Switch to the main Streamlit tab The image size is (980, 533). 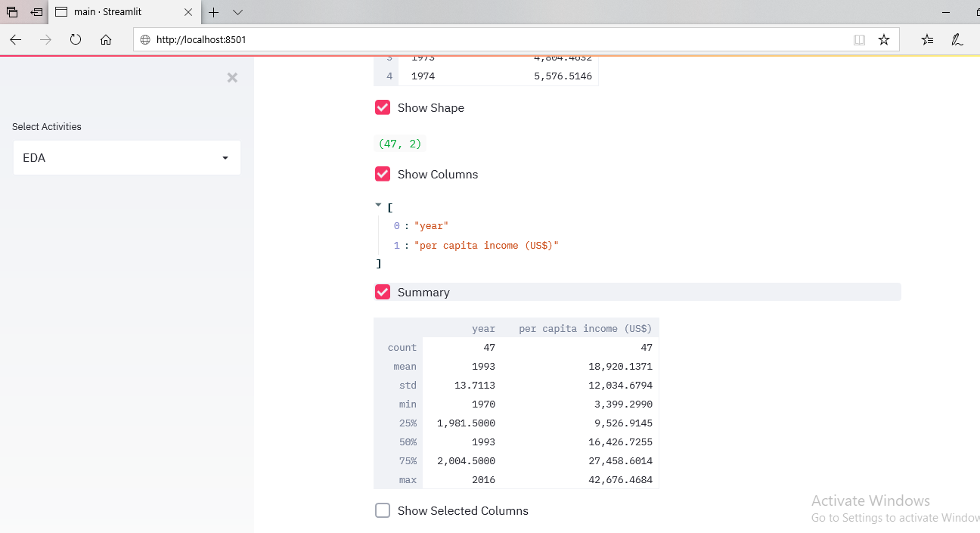pos(113,11)
